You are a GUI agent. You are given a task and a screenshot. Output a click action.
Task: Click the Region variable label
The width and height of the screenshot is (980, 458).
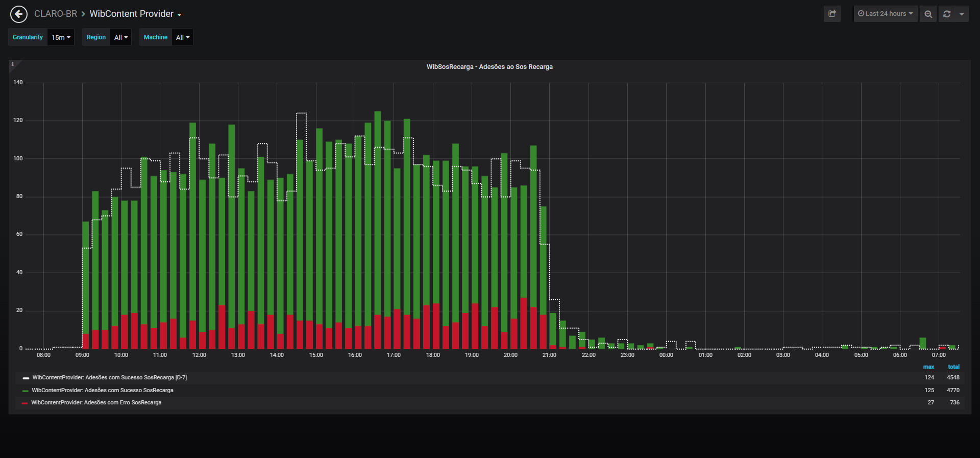coord(96,37)
